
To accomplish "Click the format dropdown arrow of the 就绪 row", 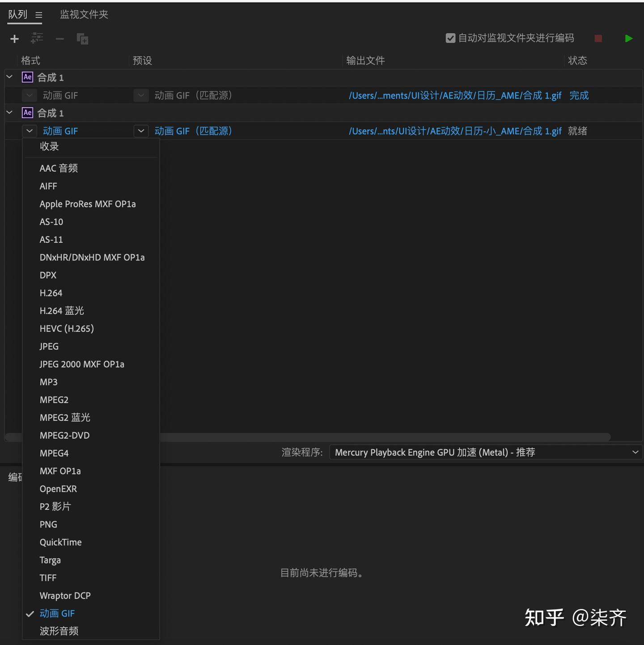I will click(30, 131).
